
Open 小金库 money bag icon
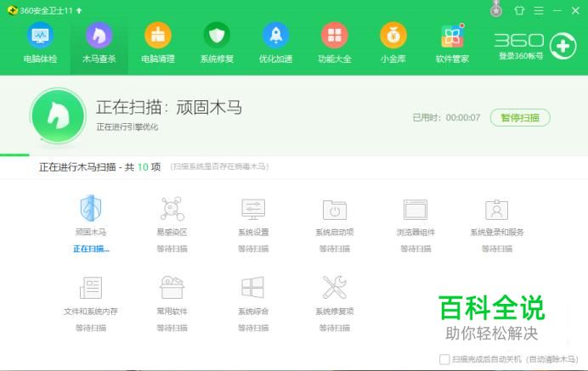[393, 35]
